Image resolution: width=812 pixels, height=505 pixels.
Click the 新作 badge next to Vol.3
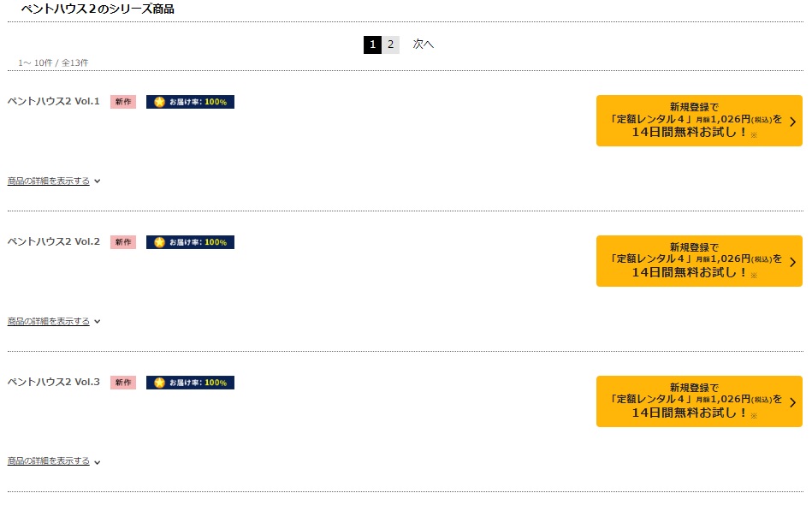(x=123, y=383)
